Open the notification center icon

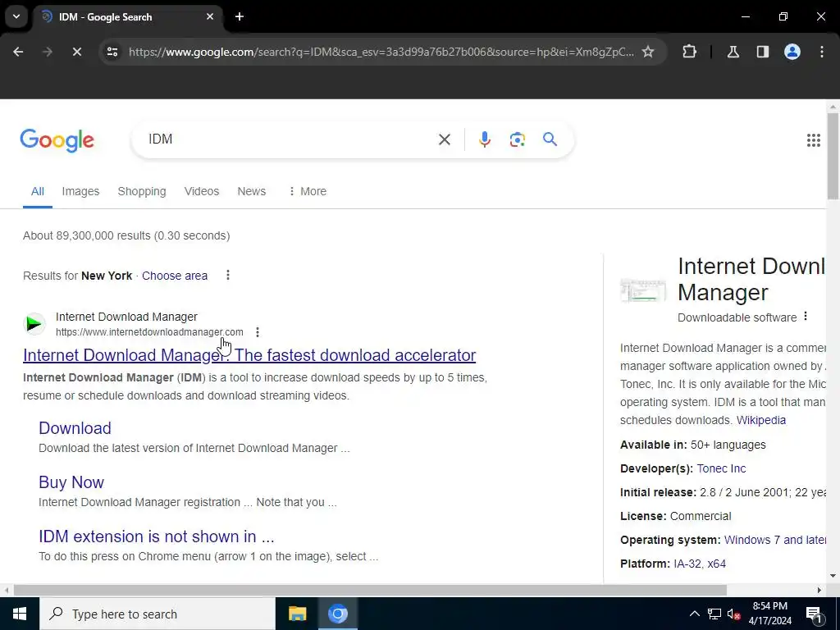point(815,615)
